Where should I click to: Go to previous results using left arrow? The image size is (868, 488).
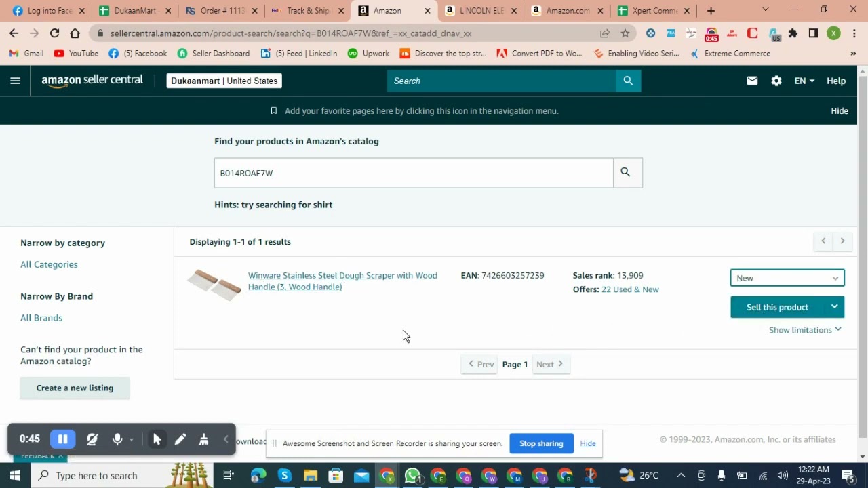click(x=823, y=241)
